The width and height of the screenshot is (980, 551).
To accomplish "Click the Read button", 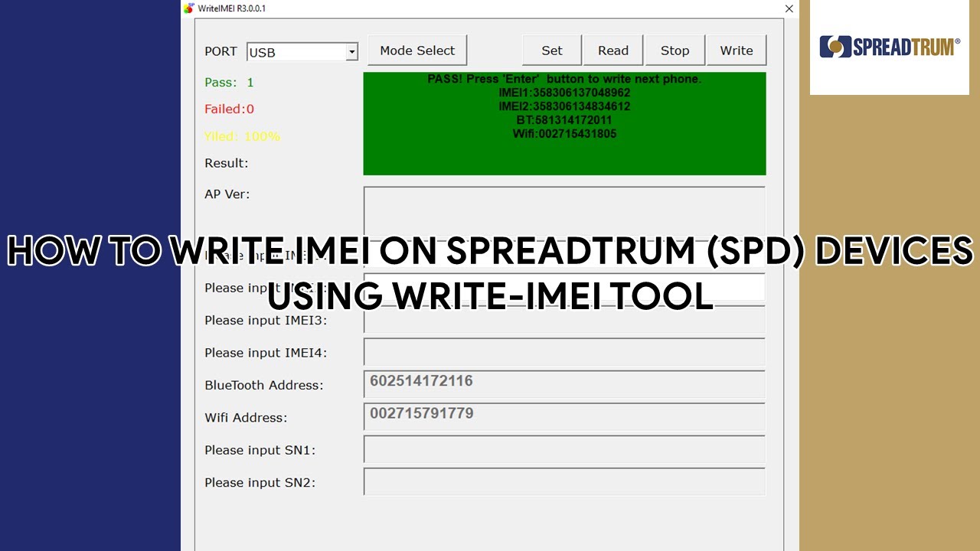I will click(x=613, y=51).
